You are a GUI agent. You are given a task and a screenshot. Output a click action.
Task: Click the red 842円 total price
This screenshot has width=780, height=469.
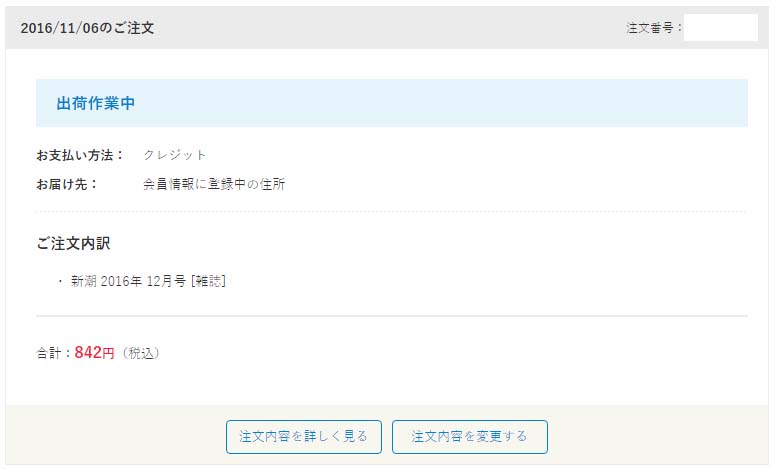tap(94, 352)
